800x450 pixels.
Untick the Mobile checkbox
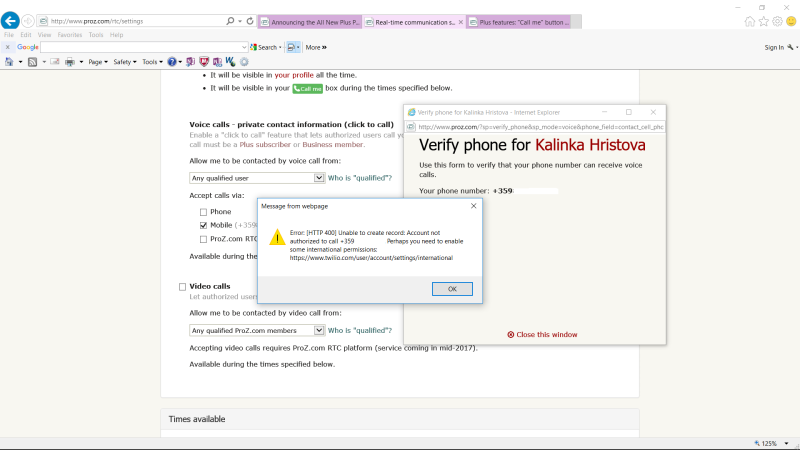204,225
